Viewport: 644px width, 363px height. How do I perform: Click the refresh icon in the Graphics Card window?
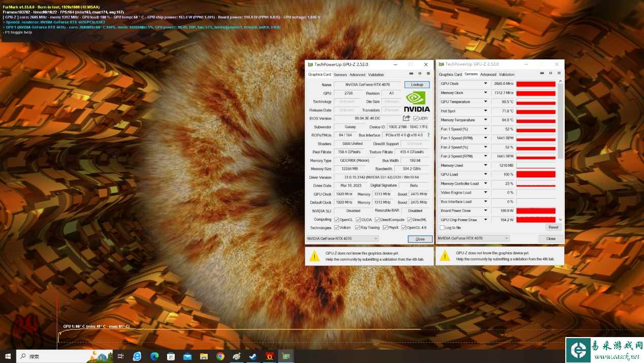click(420, 74)
